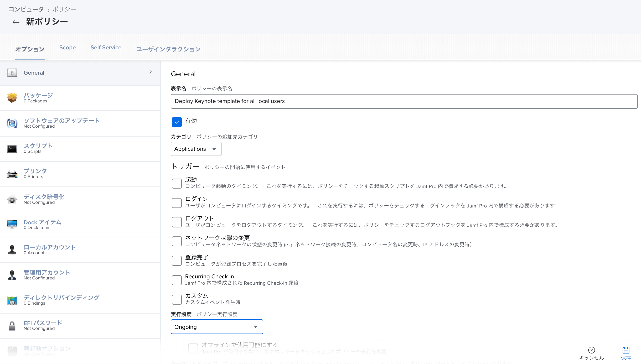This screenshot has height=364, width=641.
Task: Click the ディレクトリバインディング map icon
Action: click(x=12, y=301)
